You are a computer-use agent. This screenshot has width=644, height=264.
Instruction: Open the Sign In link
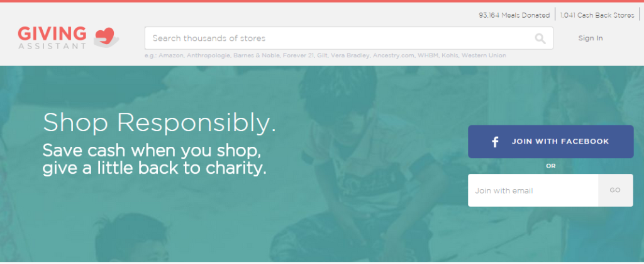tap(590, 38)
